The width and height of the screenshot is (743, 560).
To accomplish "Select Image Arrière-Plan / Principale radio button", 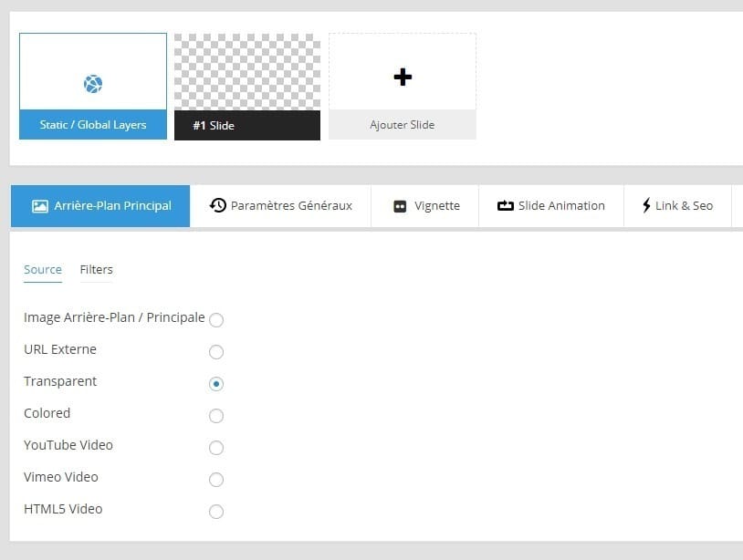I will coord(216,320).
